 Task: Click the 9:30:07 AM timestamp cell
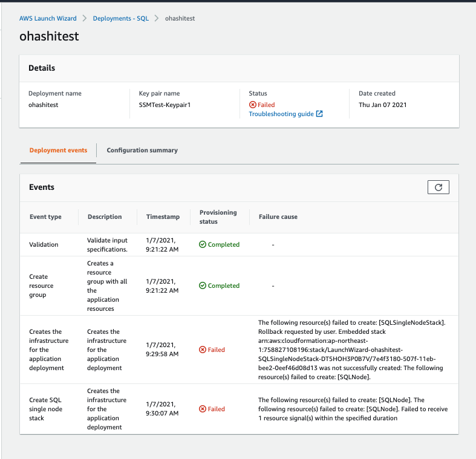162,409
